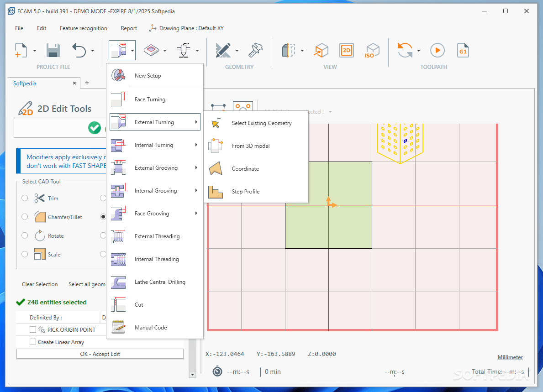Switch to 2D view icon
The width and height of the screenshot is (543, 392).
tap(347, 51)
